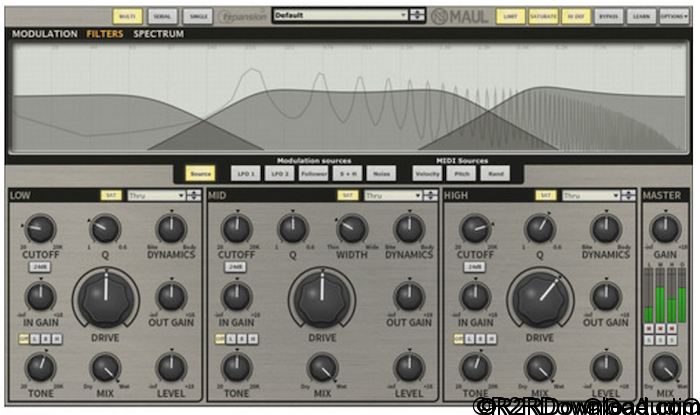Switch to the MODULATION tab
The width and height of the screenshot is (700, 415).
(44, 34)
